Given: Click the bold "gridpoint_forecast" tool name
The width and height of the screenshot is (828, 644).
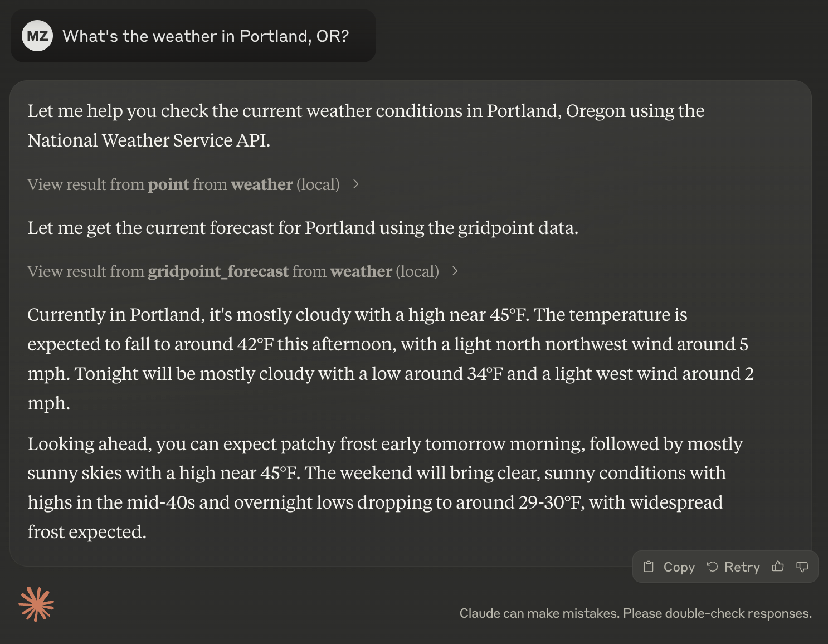Looking at the screenshot, I should (x=218, y=271).
